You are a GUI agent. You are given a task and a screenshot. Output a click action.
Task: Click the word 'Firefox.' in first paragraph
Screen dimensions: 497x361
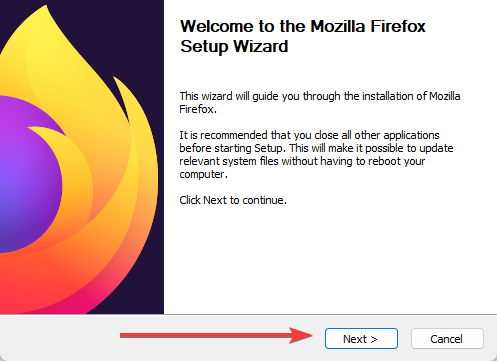tap(198, 109)
